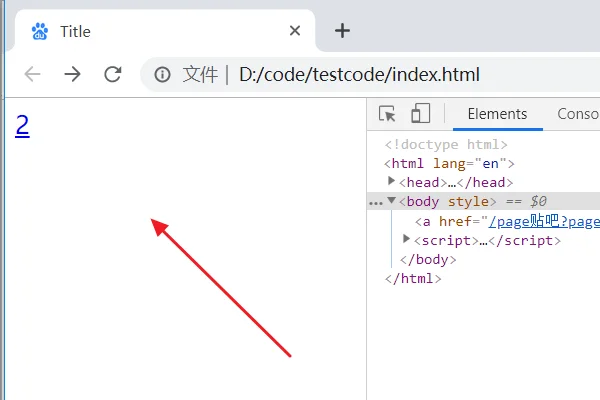Activate the inspect element picker

(x=387, y=114)
